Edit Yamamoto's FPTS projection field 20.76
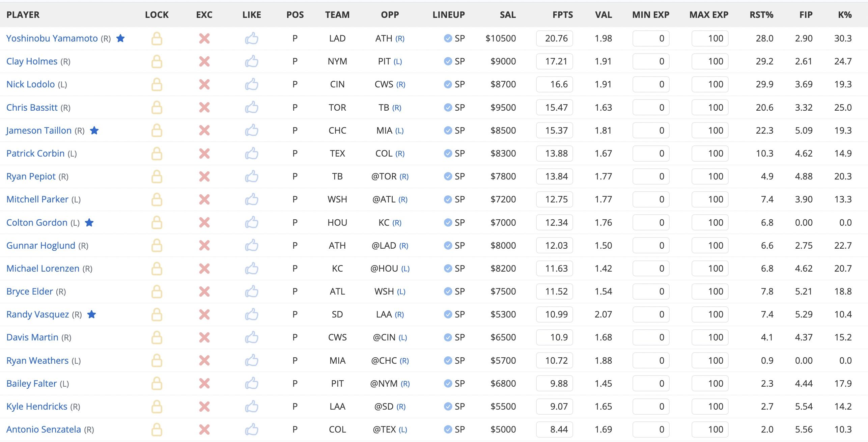The width and height of the screenshot is (868, 442). [555, 38]
